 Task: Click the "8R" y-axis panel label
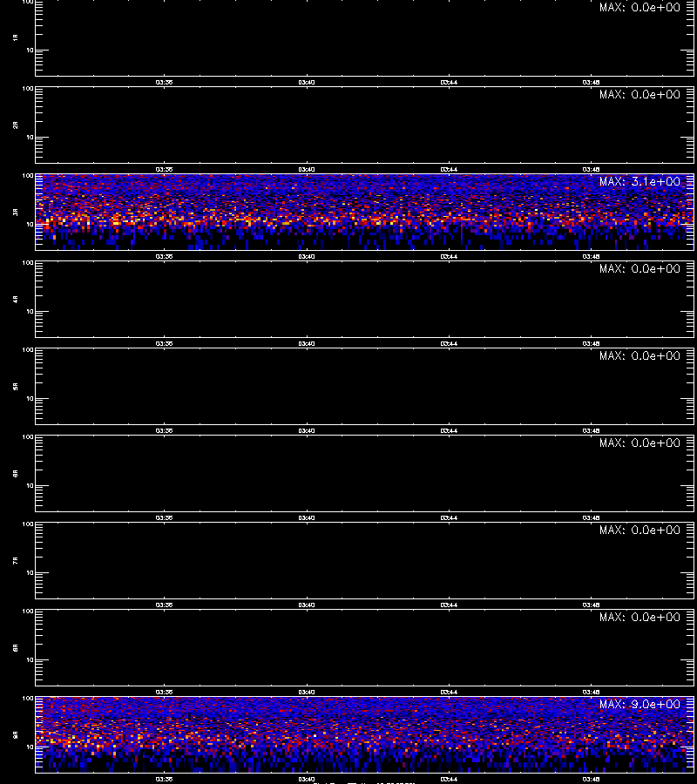(16, 647)
